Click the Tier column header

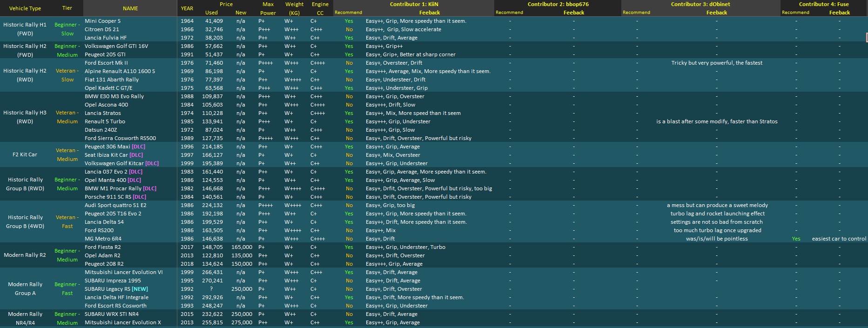tap(67, 8)
